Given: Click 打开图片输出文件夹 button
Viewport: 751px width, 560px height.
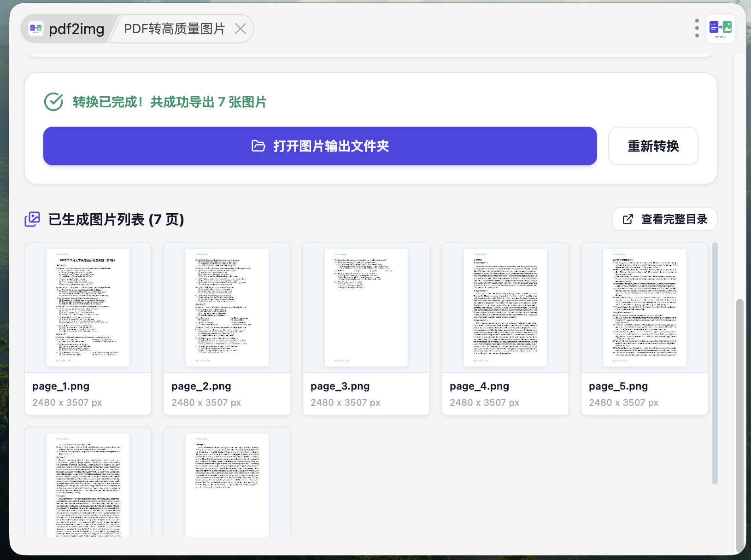Looking at the screenshot, I should coord(320,146).
